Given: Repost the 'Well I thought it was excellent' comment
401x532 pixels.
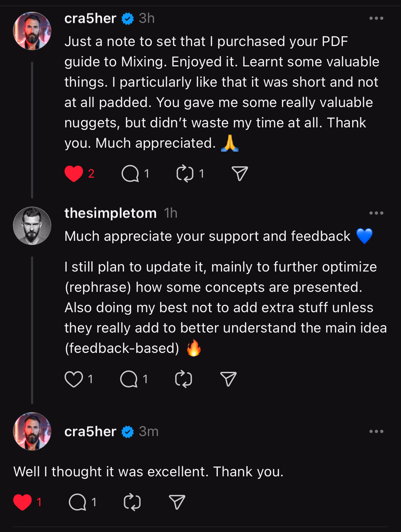Looking at the screenshot, I should (x=132, y=502).
